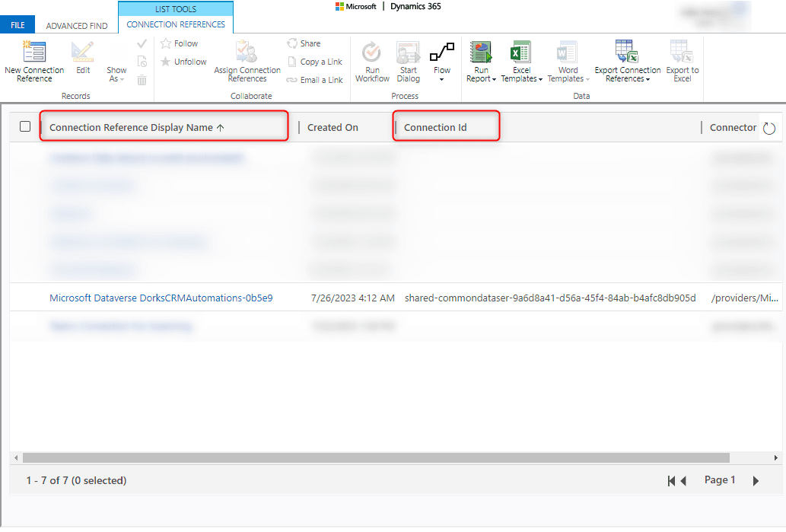Click the Export to Excel icon
This screenshot has width=786, height=532.
click(x=682, y=52)
